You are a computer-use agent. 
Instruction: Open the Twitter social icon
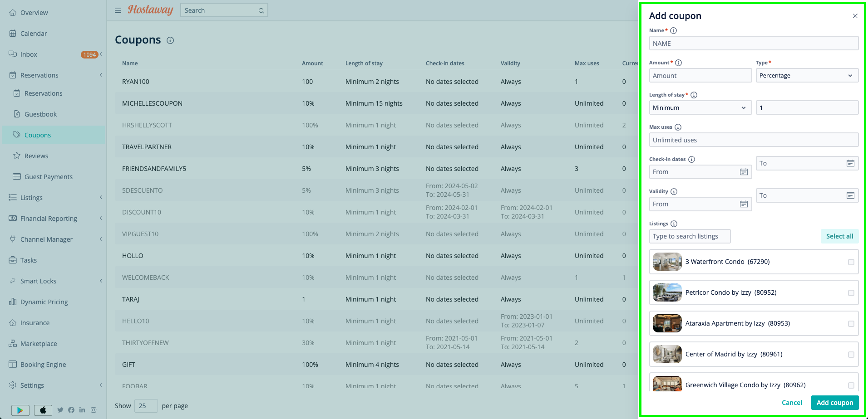[x=60, y=410]
